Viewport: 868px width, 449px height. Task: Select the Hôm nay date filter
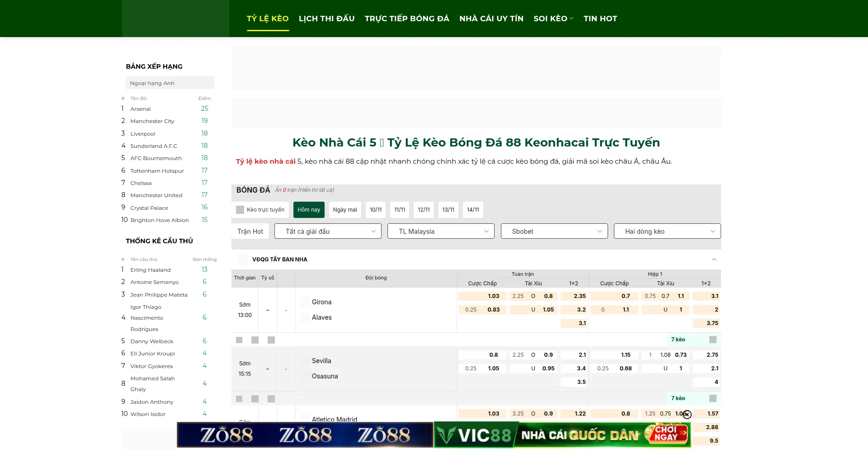[309, 210]
